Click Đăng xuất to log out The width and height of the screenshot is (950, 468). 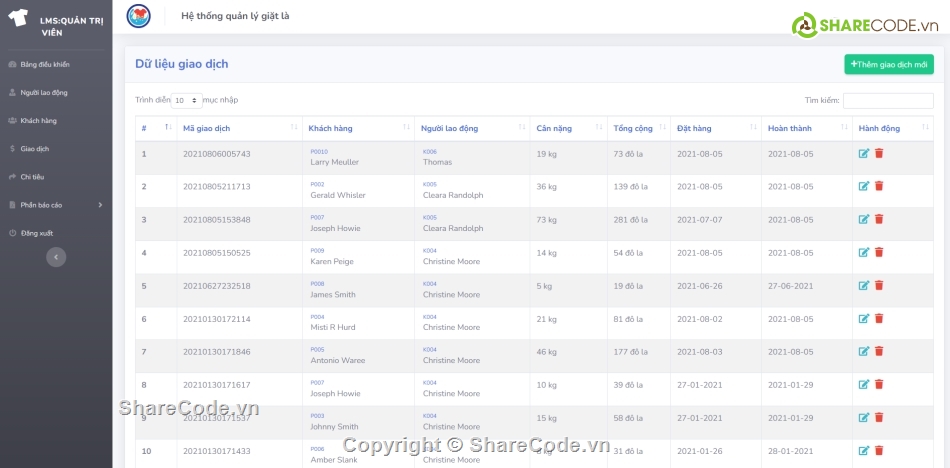[36, 233]
